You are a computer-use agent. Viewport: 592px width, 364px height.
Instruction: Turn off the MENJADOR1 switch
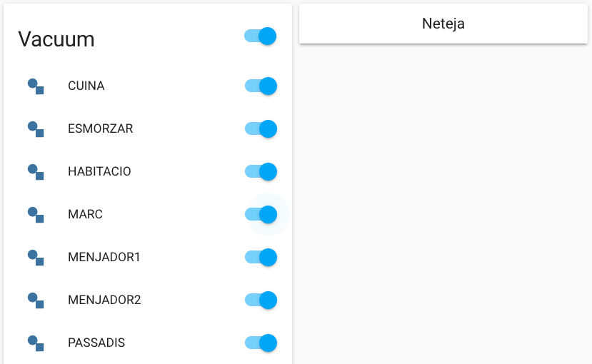tap(261, 257)
